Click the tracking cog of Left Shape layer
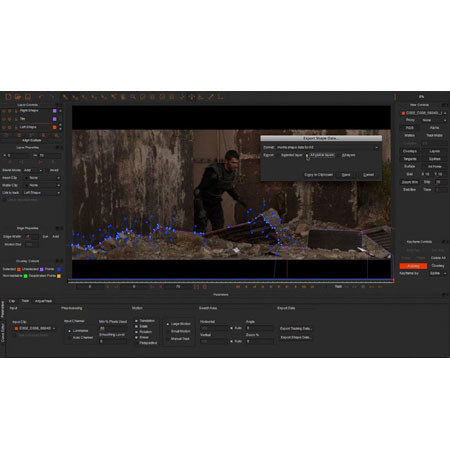Image resolution: width=450 pixels, height=450 pixels. 10,127
